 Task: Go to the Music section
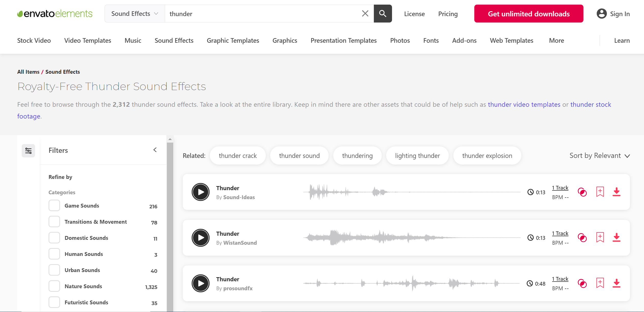coord(133,40)
